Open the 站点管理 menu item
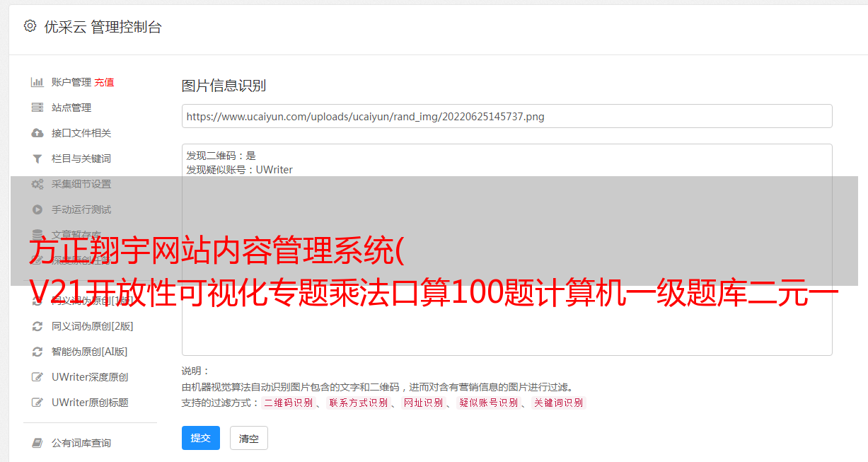868x462 pixels. pos(71,108)
